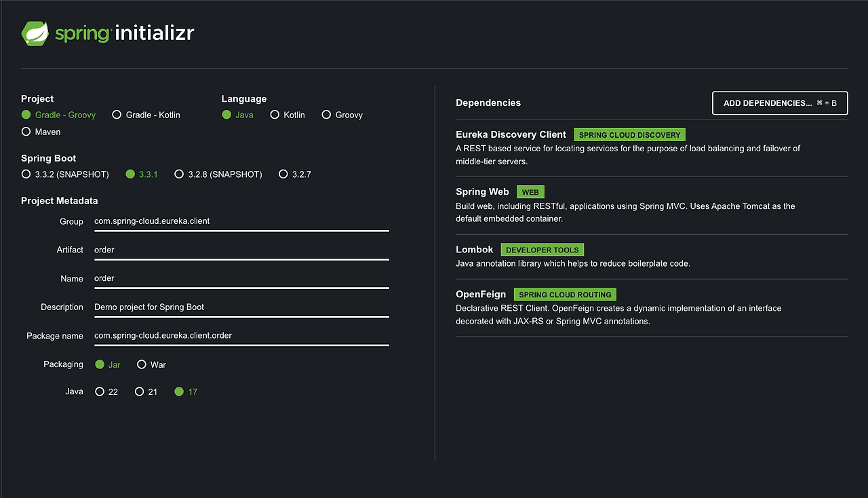Click the Project section heading
The width and height of the screenshot is (868, 498).
37,99
